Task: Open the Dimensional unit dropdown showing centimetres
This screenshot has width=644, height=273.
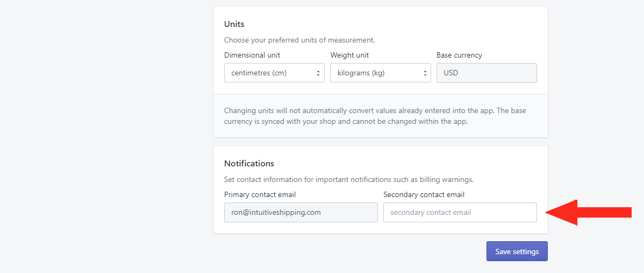Action: tap(274, 73)
